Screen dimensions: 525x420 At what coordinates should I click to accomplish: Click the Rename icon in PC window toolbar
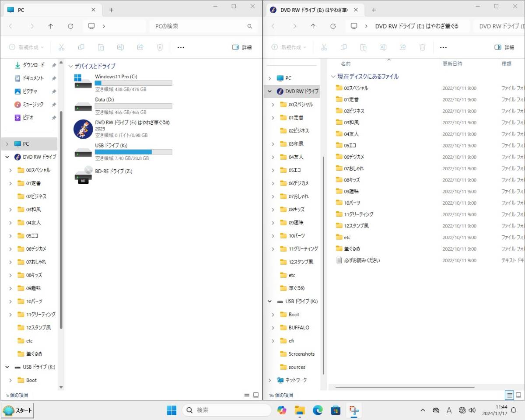120,47
